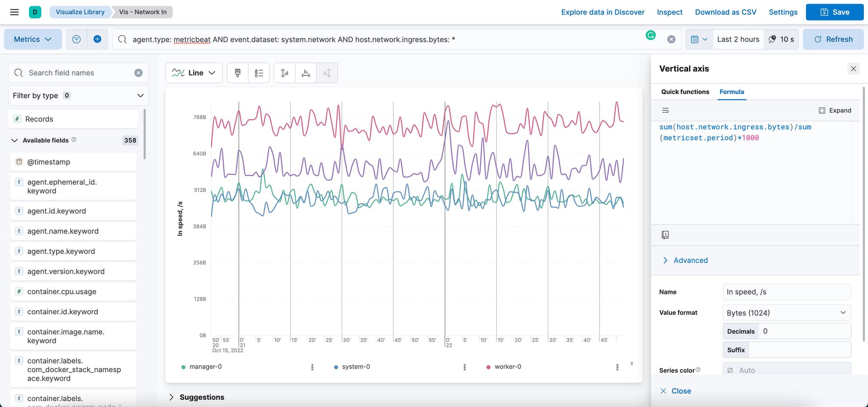Open the hamburger navigation menu
Viewport: 868px width, 407px height.
pyautogui.click(x=14, y=12)
